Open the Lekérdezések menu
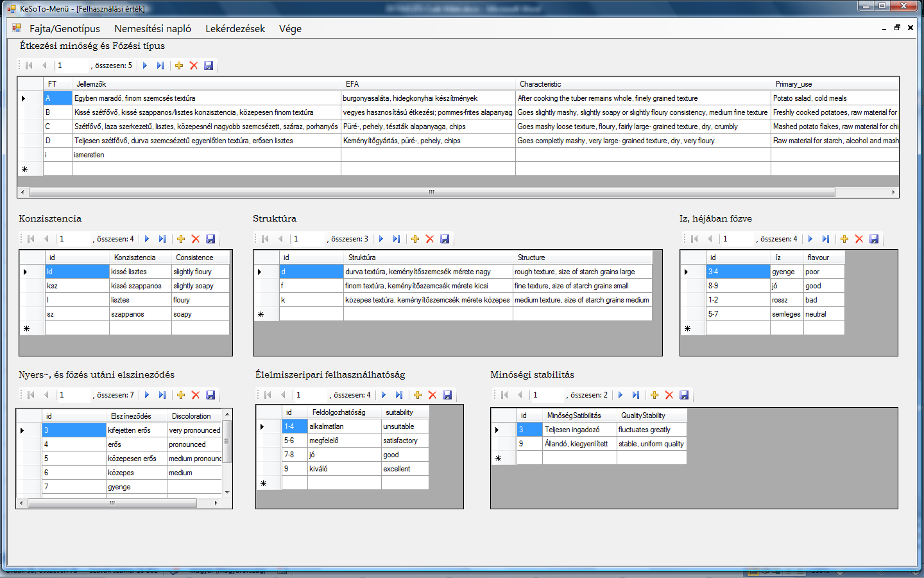The width and height of the screenshot is (924, 578). pyautogui.click(x=235, y=29)
